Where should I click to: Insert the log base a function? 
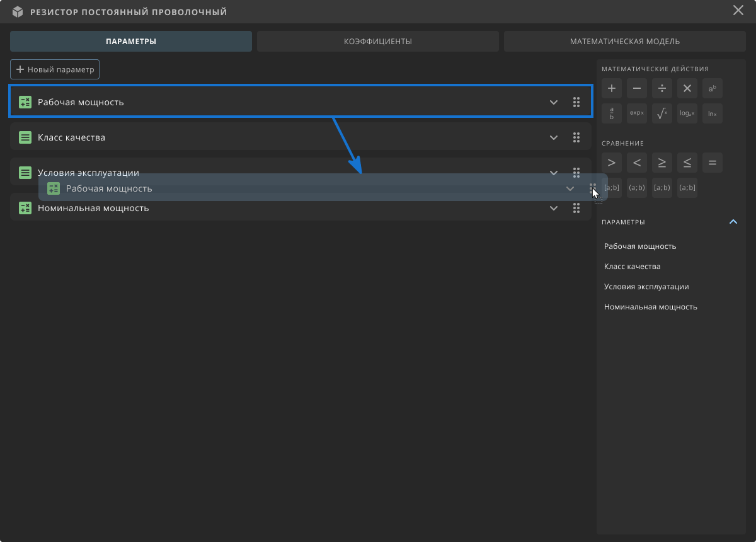pyautogui.click(x=687, y=113)
